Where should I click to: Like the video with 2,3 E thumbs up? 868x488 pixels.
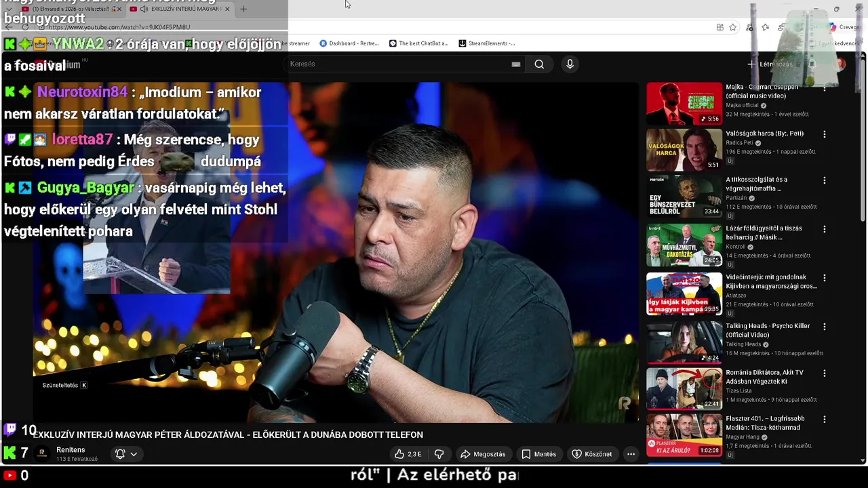coord(408,454)
